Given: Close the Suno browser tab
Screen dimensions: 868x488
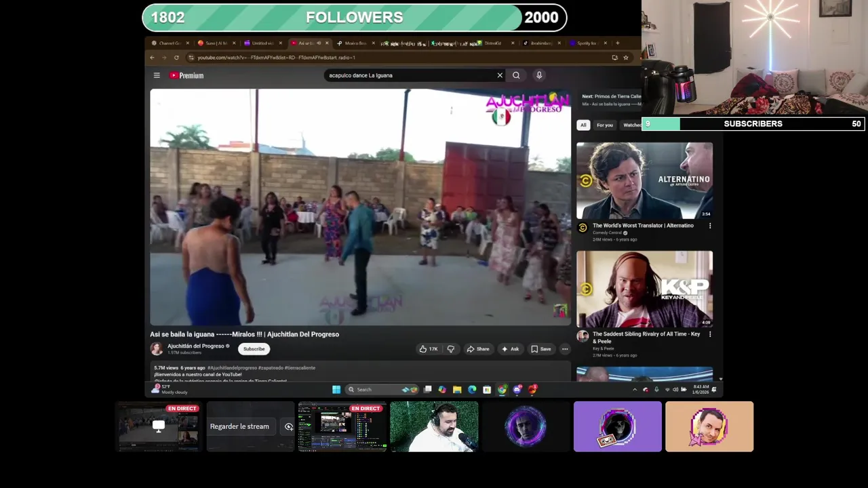Looking at the screenshot, I should (234, 43).
